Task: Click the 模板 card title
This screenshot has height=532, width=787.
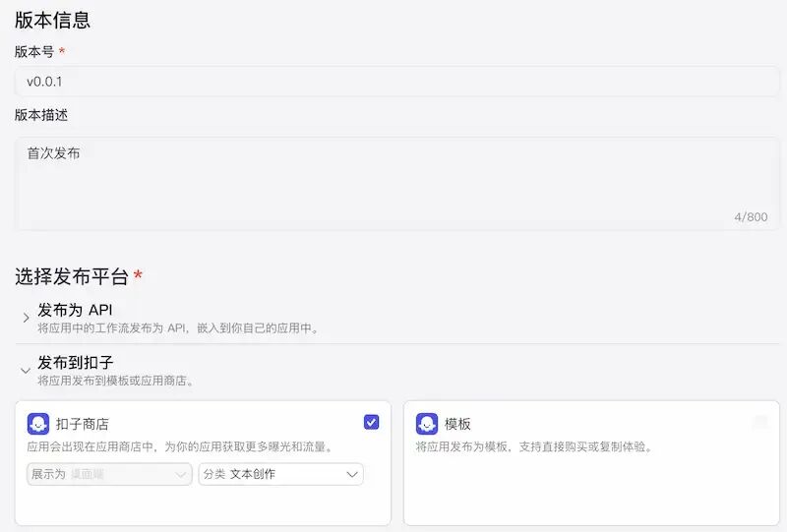Action: (x=457, y=424)
